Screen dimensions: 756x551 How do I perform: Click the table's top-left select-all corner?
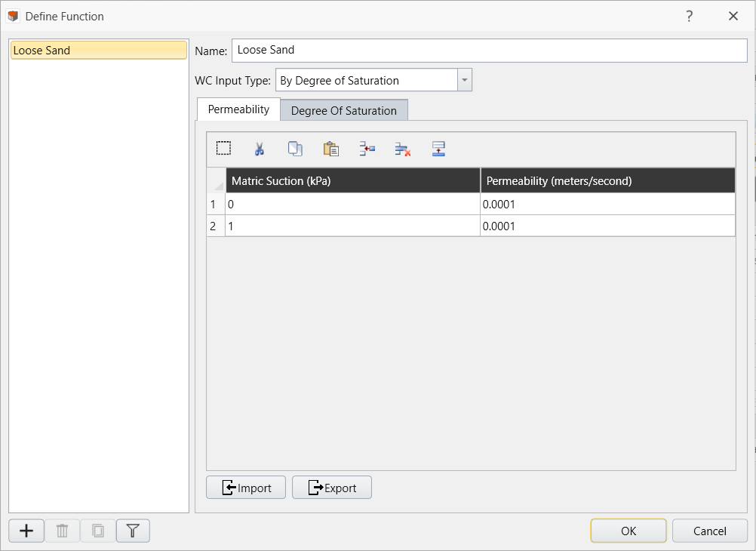click(x=216, y=180)
